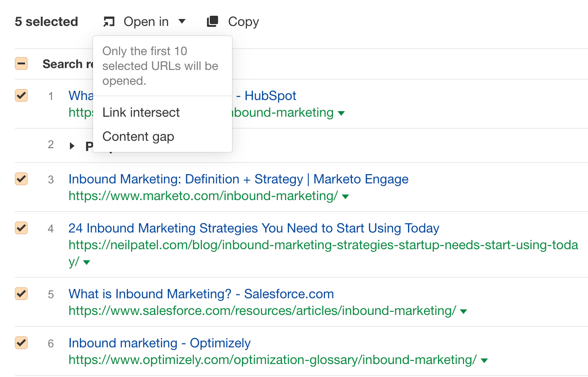The image size is (588, 377).
Task: Open the Marketo URL dropdown caret
Action: [345, 196]
